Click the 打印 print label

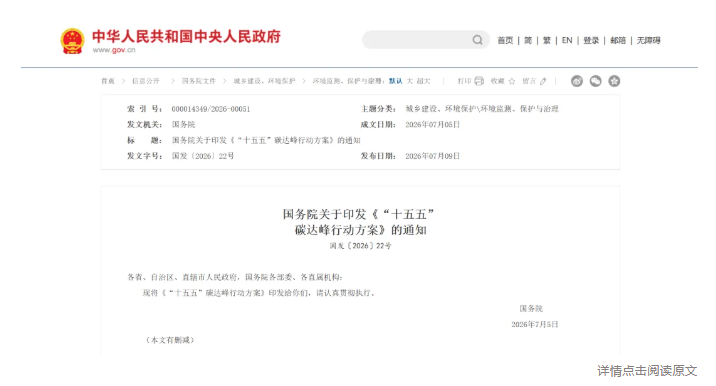tap(464, 81)
